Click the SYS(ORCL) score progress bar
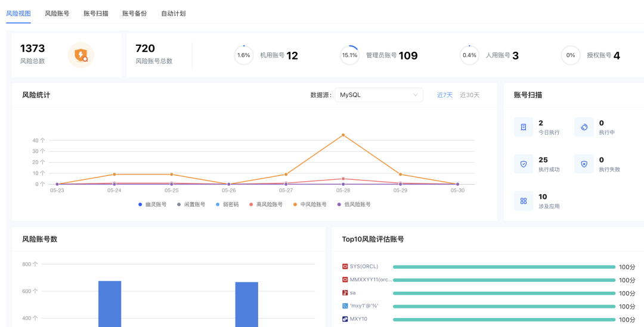 (x=504, y=267)
